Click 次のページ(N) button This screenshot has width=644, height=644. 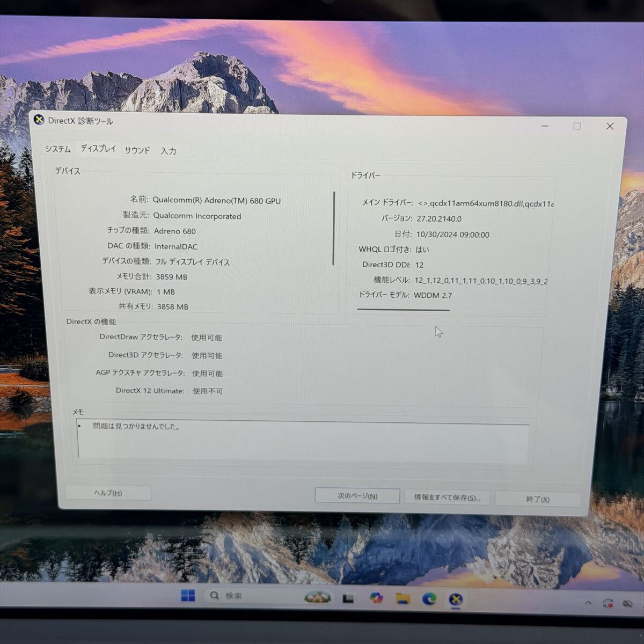click(357, 496)
